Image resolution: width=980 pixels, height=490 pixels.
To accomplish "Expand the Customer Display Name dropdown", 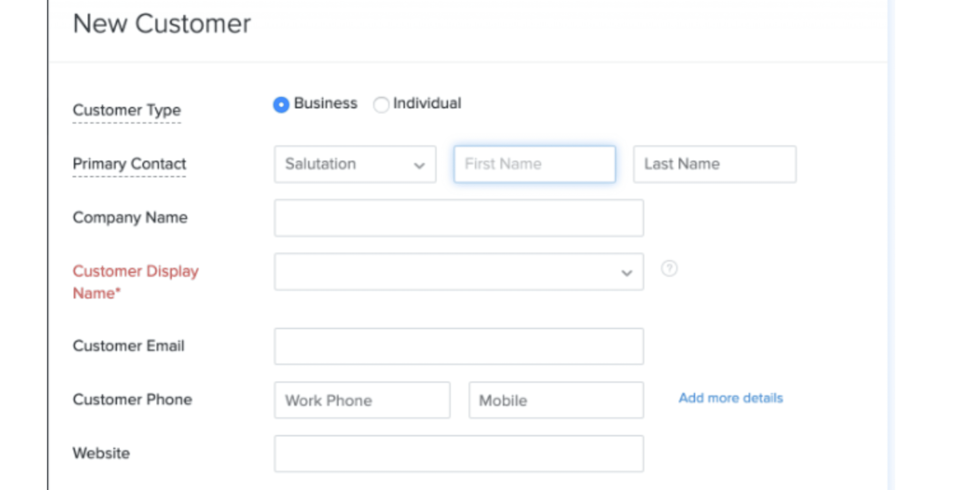I will [x=459, y=272].
